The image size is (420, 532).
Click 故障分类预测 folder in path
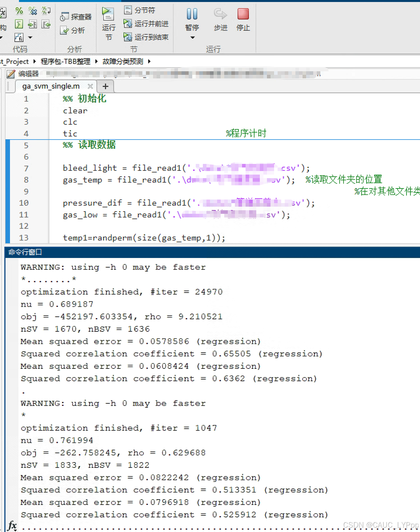[123, 61]
